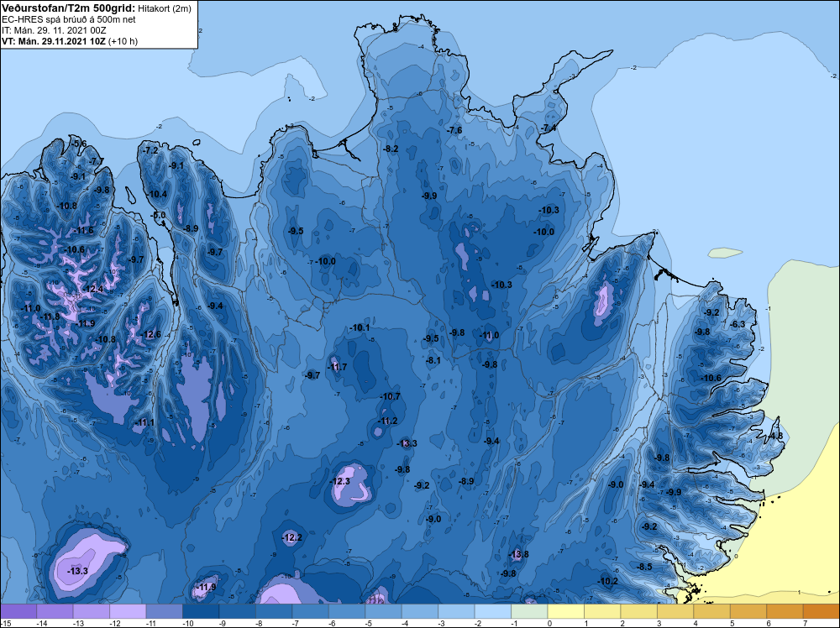Click the -7.6 temperature value
840x628 pixels.
(454, 131)
